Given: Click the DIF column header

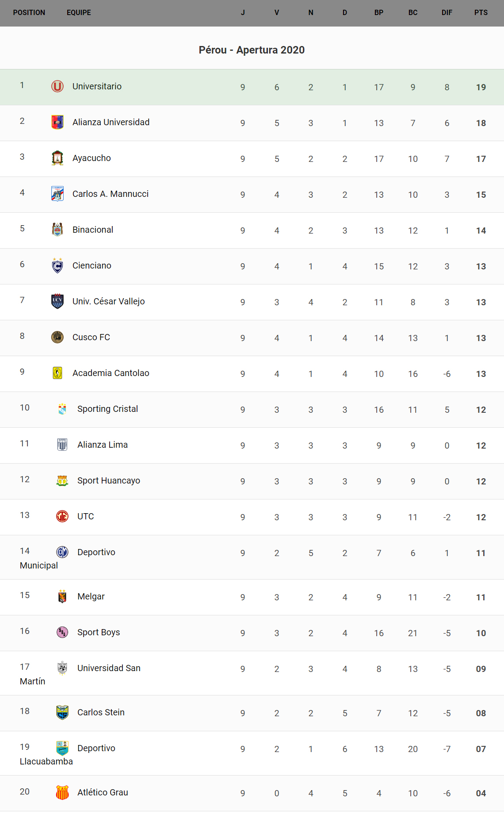Looking at the screenshot, I should click(447, 13).
